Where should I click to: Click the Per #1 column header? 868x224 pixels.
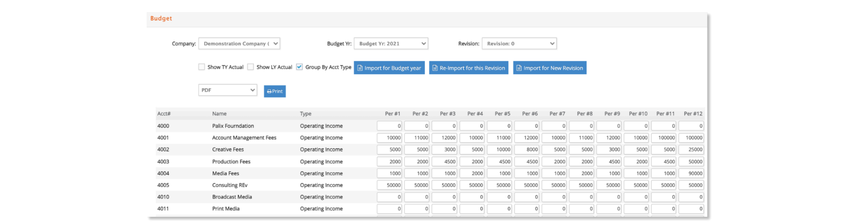pyautogui.click(x=393, y=114)
